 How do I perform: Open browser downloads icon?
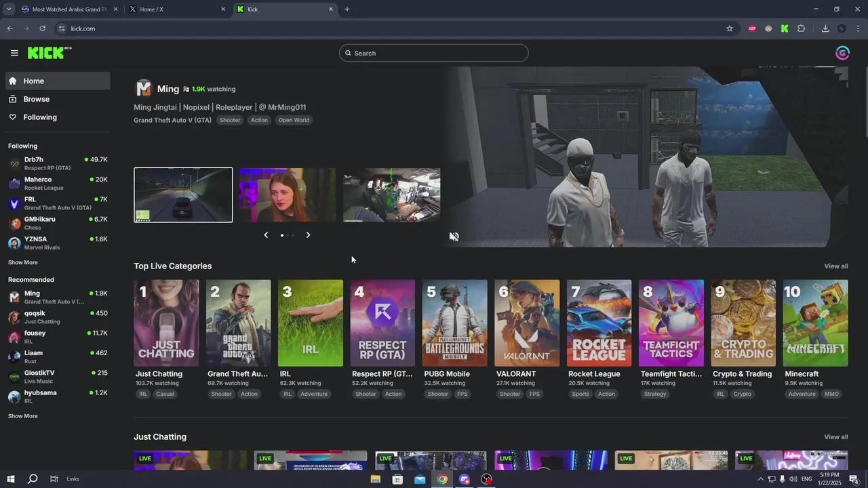(x=825, y=28)
